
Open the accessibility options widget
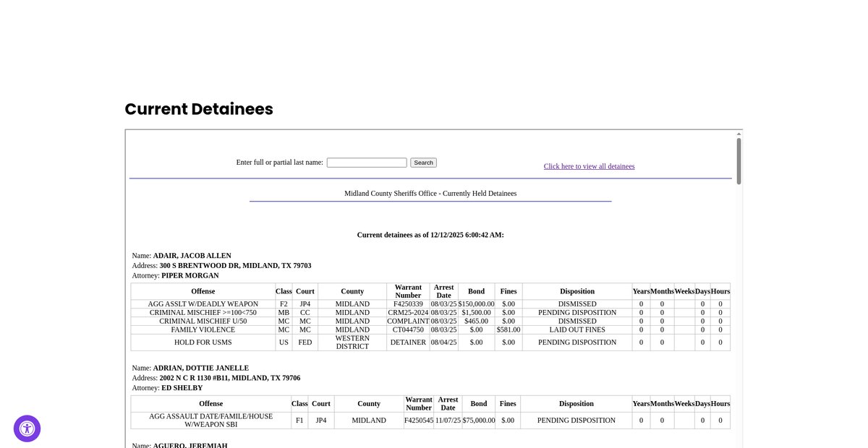click(27, 428)
